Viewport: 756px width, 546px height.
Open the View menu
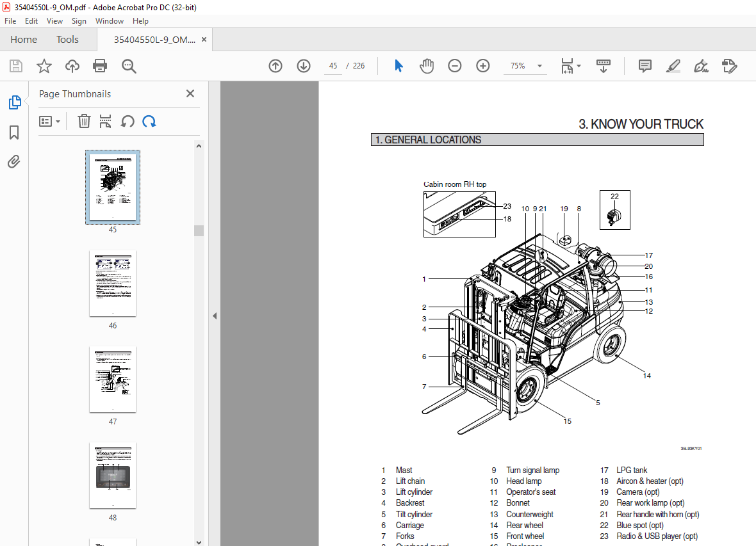click(x=54, y=21)
